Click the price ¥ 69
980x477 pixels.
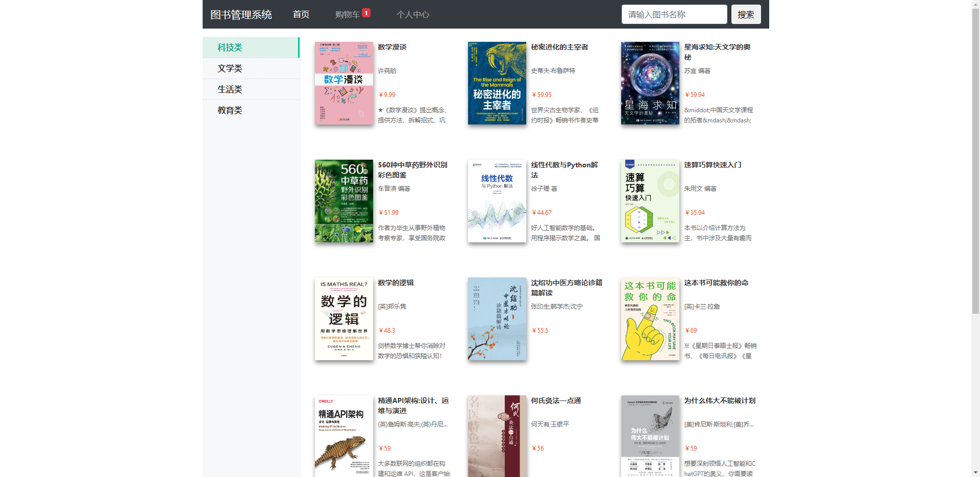(x=691, y=331)
